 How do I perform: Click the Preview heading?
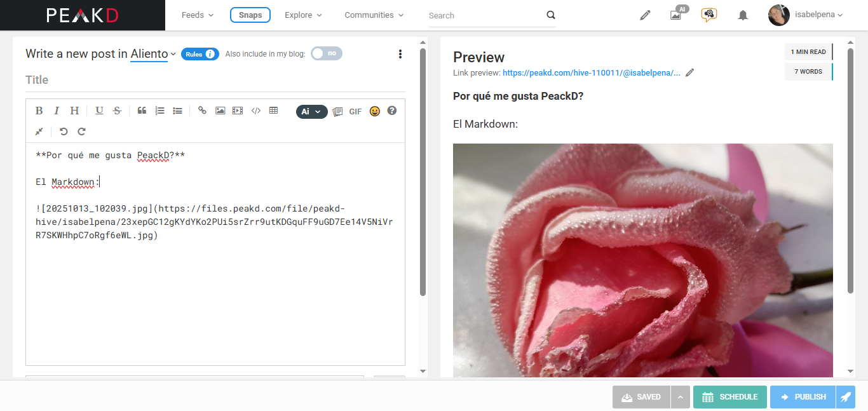(478, 57)
